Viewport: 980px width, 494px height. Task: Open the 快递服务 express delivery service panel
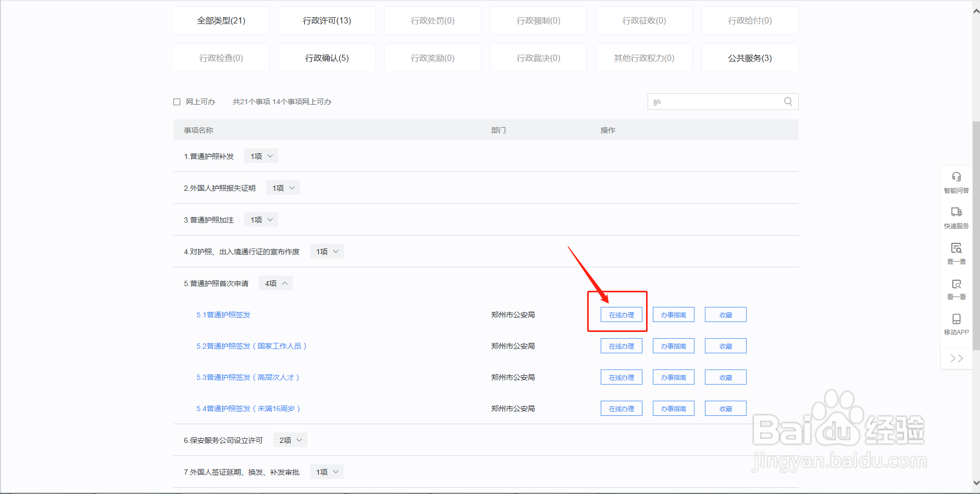(x=956, y=218)
